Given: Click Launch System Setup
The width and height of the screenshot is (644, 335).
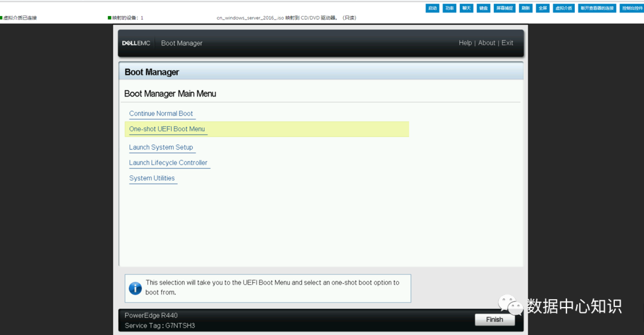Looking at the screenshot, I should pos(161,147).
